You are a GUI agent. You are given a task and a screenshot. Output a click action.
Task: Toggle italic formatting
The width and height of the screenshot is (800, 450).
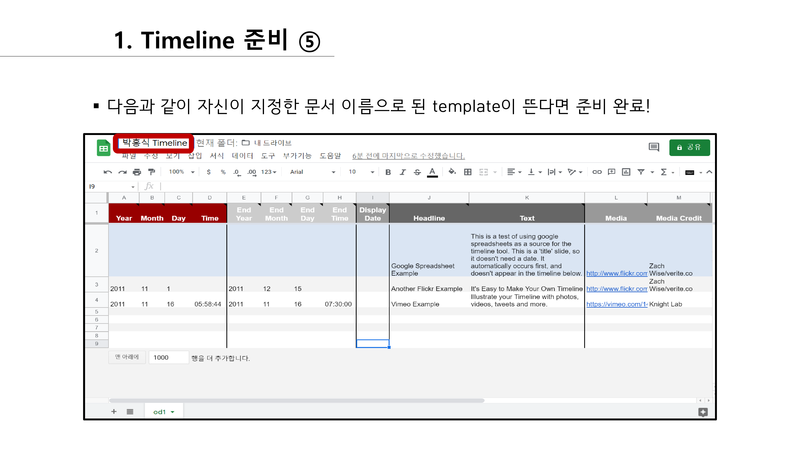(403, 172)
